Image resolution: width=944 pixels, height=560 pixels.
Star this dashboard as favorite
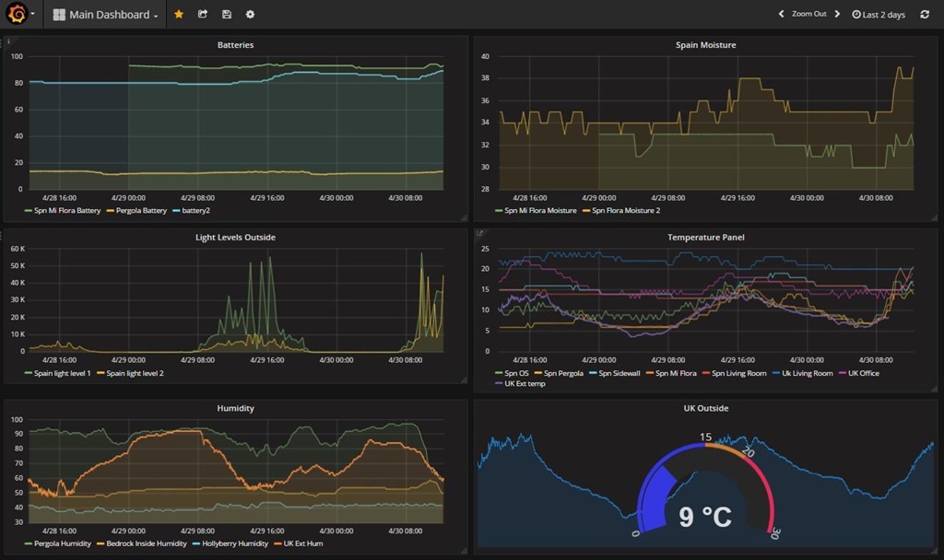coord(179,15)
